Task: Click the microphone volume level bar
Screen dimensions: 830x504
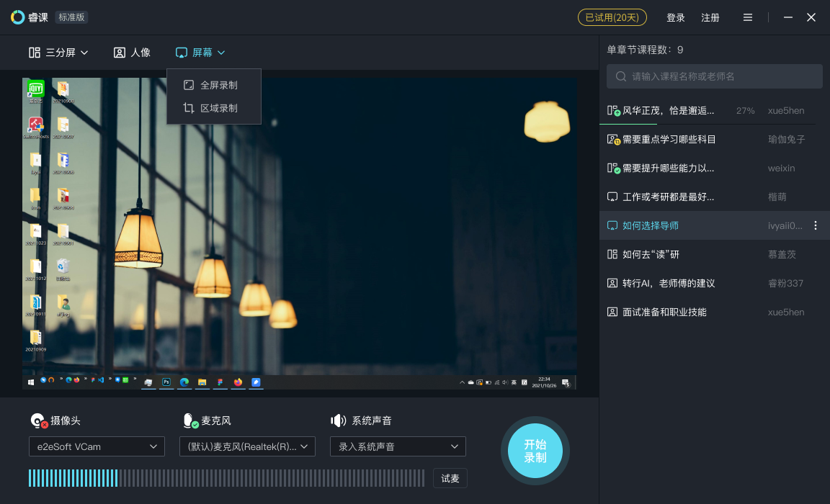Action: (226, 478)
